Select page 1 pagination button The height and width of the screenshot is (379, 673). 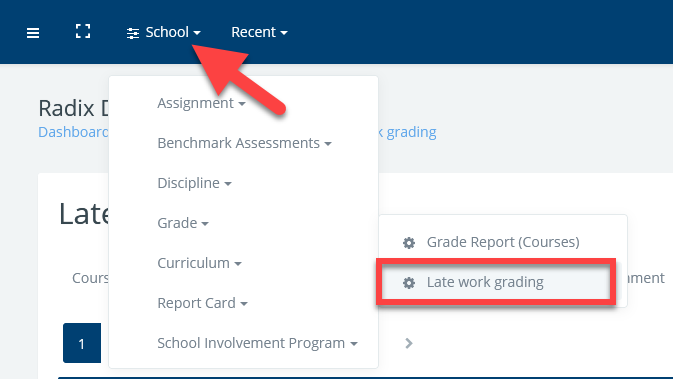[82, 343]
